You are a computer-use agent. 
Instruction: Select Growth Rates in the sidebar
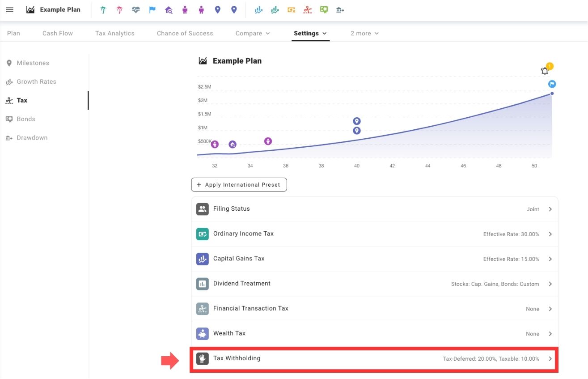tap(36, 82)
